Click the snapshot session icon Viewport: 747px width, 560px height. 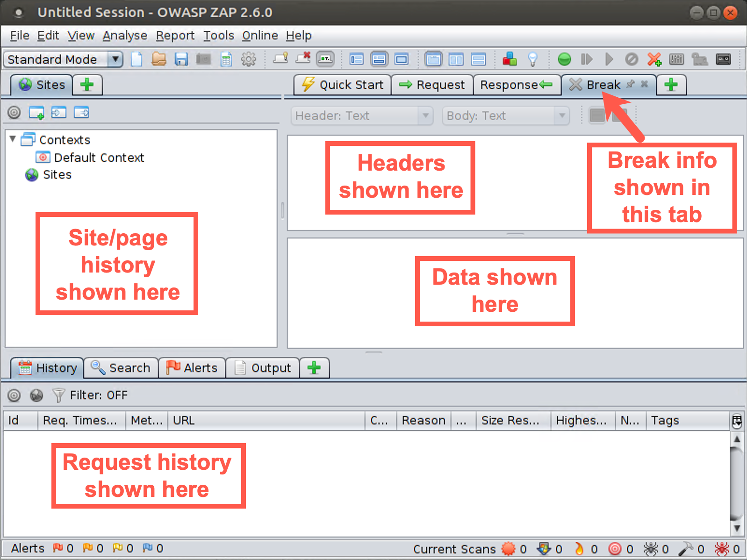pyautogui.click(x=203, y=59)
